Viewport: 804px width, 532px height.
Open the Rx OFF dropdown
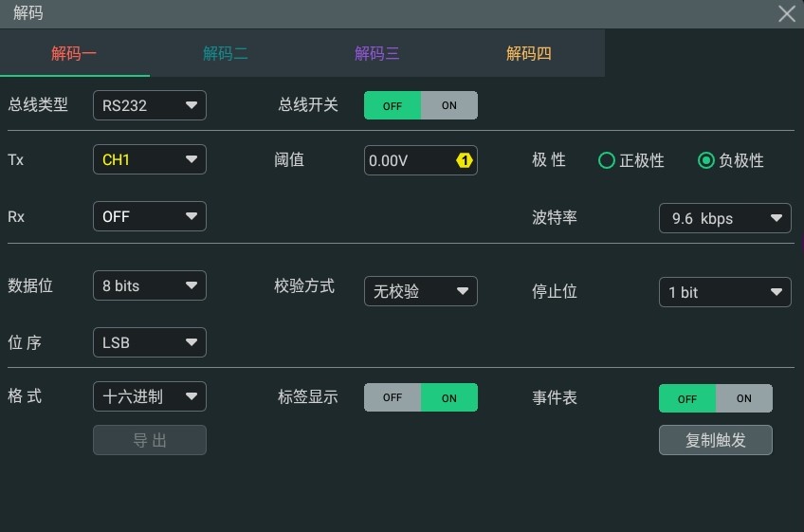pos(150,216)
